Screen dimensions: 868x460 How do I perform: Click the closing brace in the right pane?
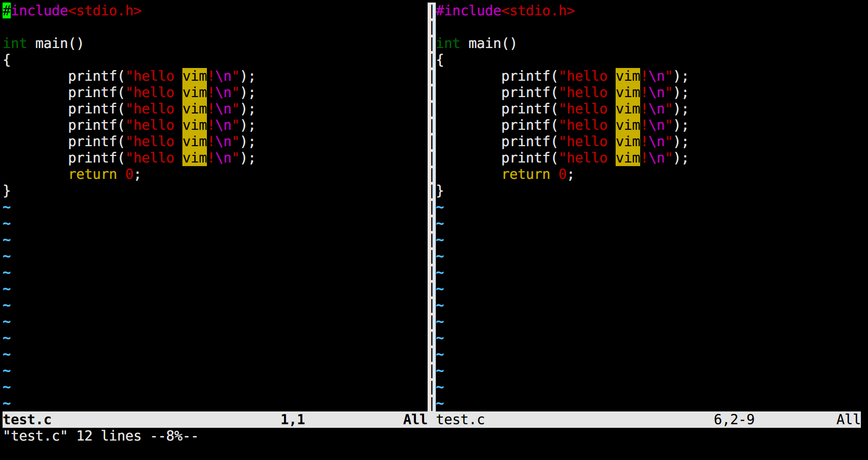440,191
